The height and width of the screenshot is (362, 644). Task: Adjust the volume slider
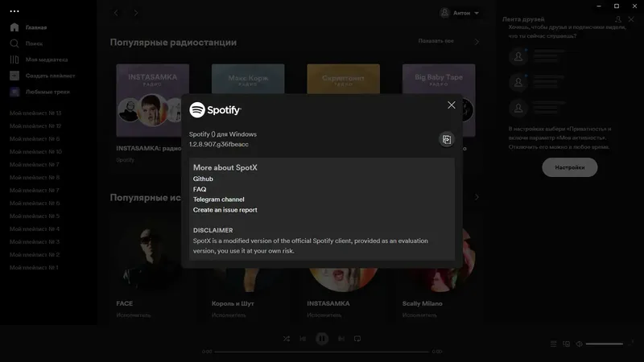605,344
